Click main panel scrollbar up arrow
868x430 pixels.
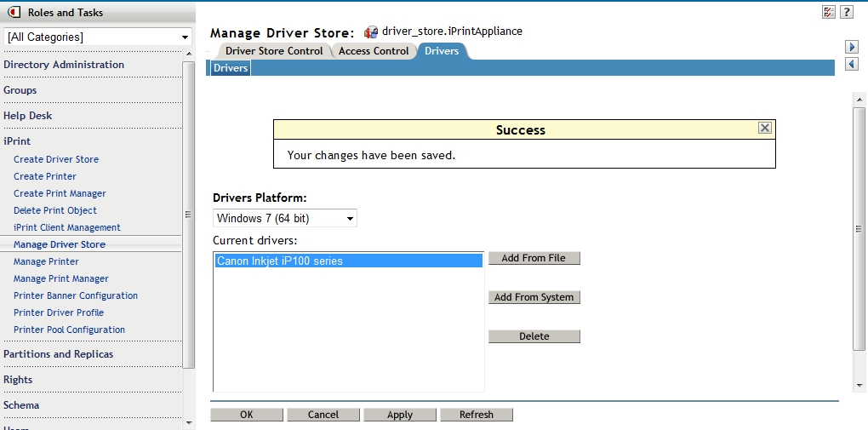[859, 100]
